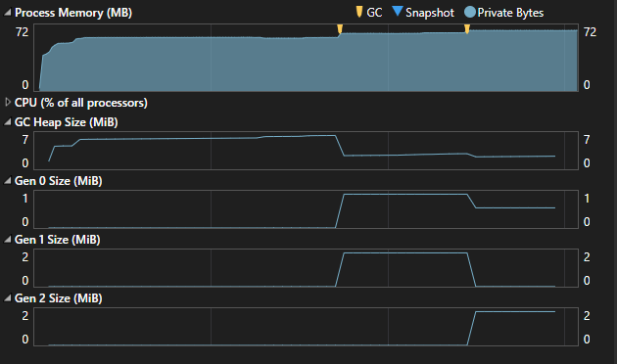
Task: Click the Gen 0 Size plateau in the chart
Action: 405,194
